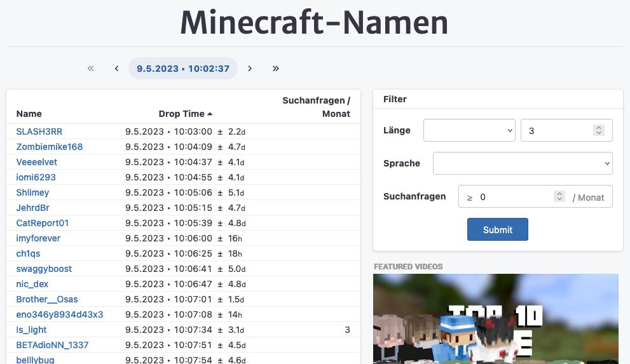Image resolution: width=630 pixels, height=364 pixels.
Task: Open the 9.5.2023 • 10:02:37 date pill
Action: coord(183,69)
